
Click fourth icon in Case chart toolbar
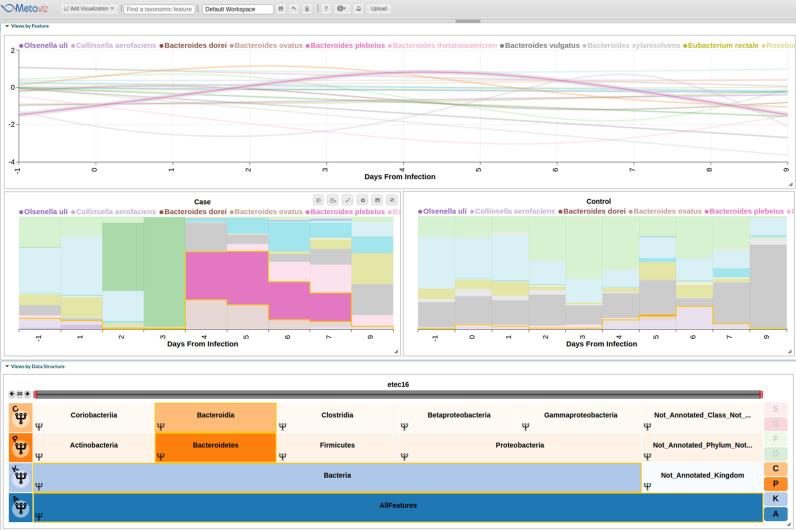tap(362, 200)
